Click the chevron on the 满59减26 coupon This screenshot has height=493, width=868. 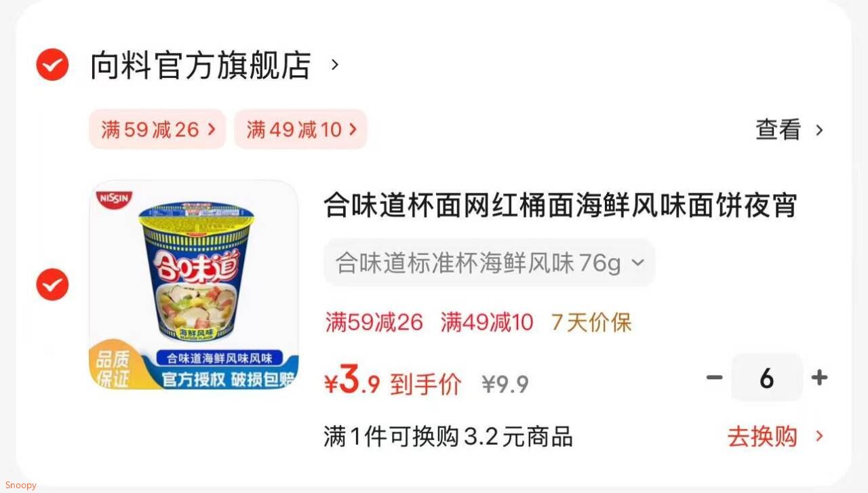tap(211, 129)
